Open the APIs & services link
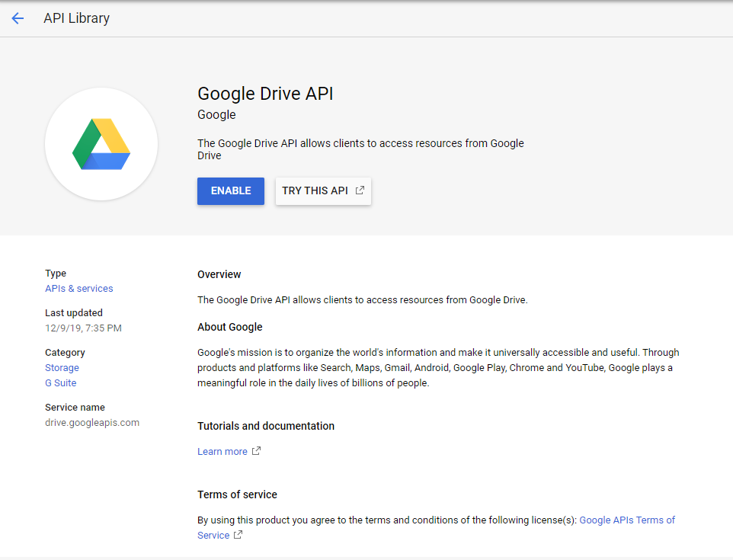This screenshot has width=733, height=560. tap(78, 289)
